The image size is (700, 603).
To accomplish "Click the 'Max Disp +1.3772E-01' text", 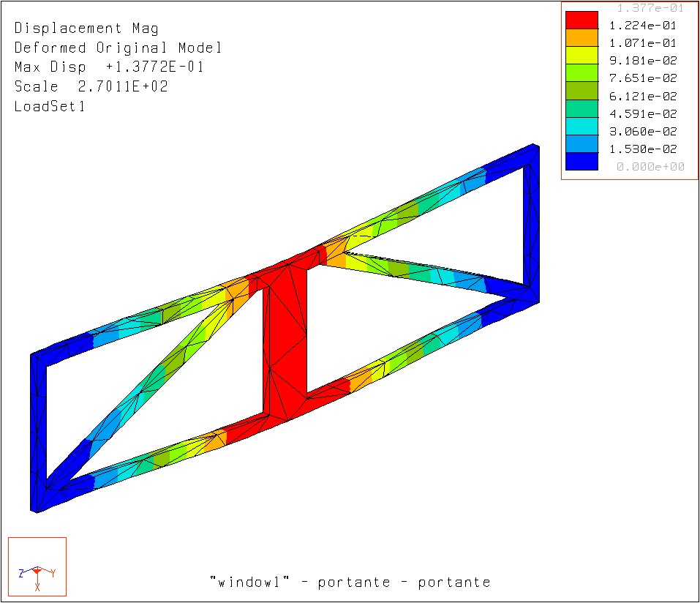I will pyautogui.click(x=109, y=67).
